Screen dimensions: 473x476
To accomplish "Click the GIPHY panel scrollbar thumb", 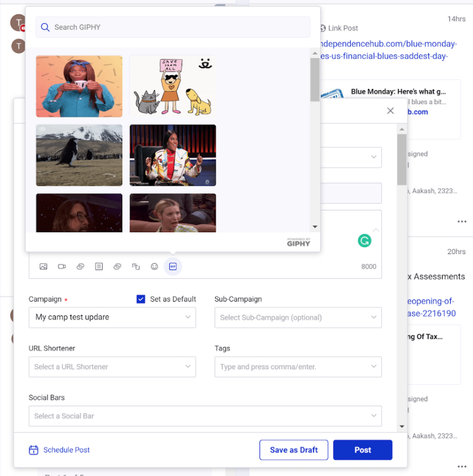I will (x=315, y=80).
